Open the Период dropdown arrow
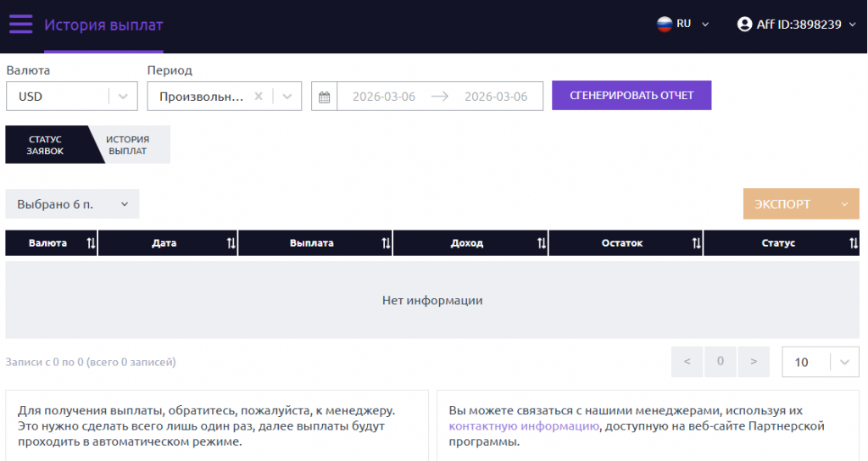 [x=287, y=97]
